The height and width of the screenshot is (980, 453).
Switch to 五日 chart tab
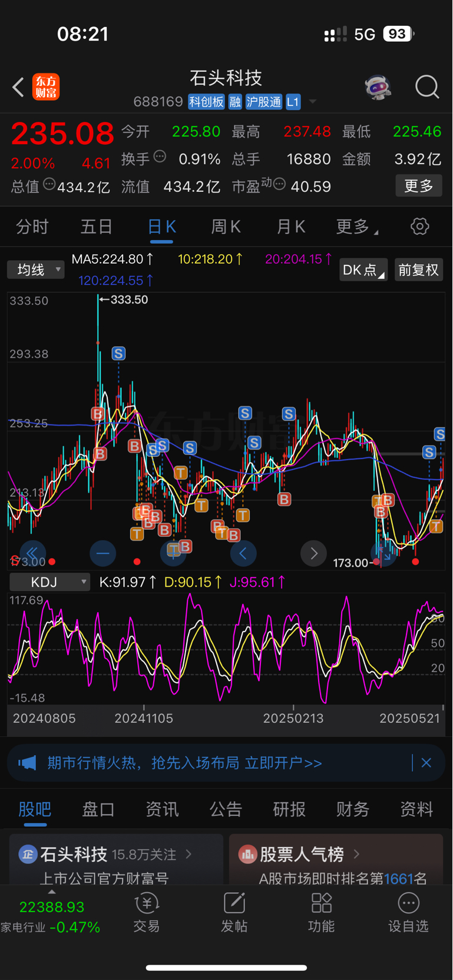[x=97, y=227]
